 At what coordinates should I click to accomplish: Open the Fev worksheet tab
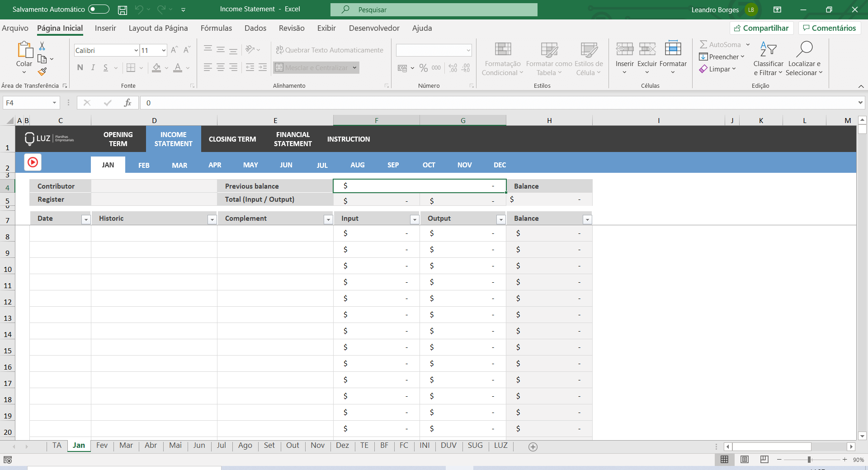pos(102,446)
